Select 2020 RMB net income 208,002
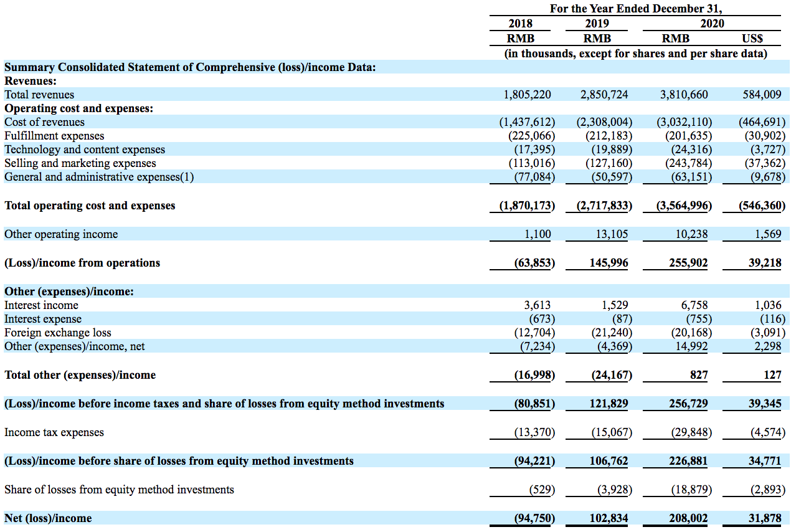Image resolution: width=791 pixels, height=532 pixels. pos(689,518)
